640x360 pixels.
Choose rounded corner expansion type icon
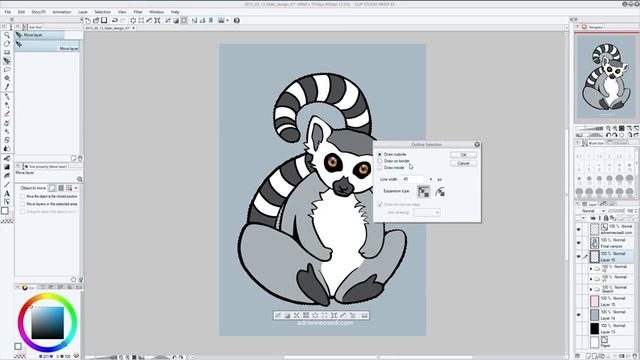coord(440,191)
